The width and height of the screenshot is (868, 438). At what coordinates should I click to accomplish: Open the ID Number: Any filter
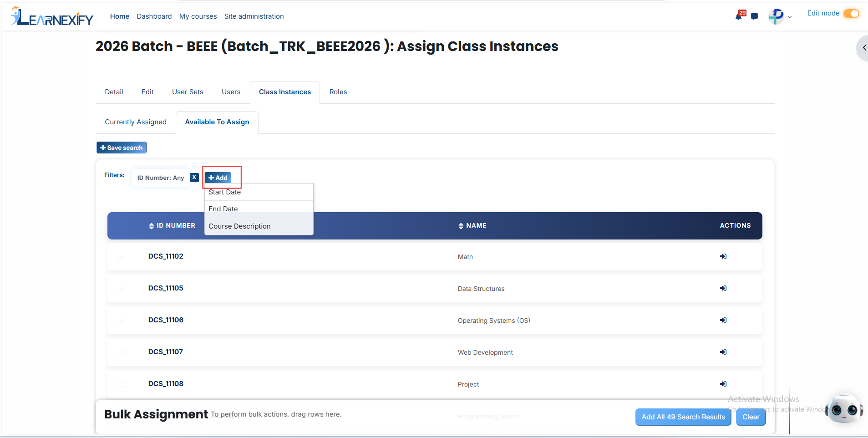click(161, 178)
